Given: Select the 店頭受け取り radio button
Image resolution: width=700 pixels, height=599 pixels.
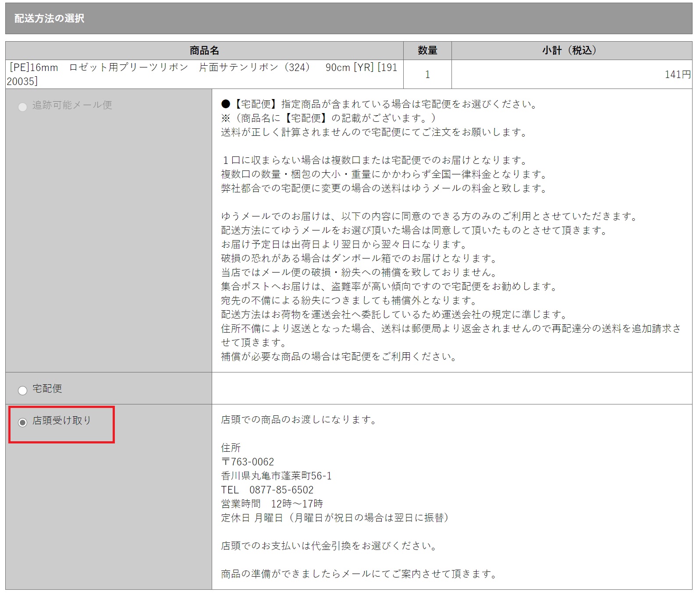Looking at the screenshot, I should pyautogui.click(x=22, y=422).
